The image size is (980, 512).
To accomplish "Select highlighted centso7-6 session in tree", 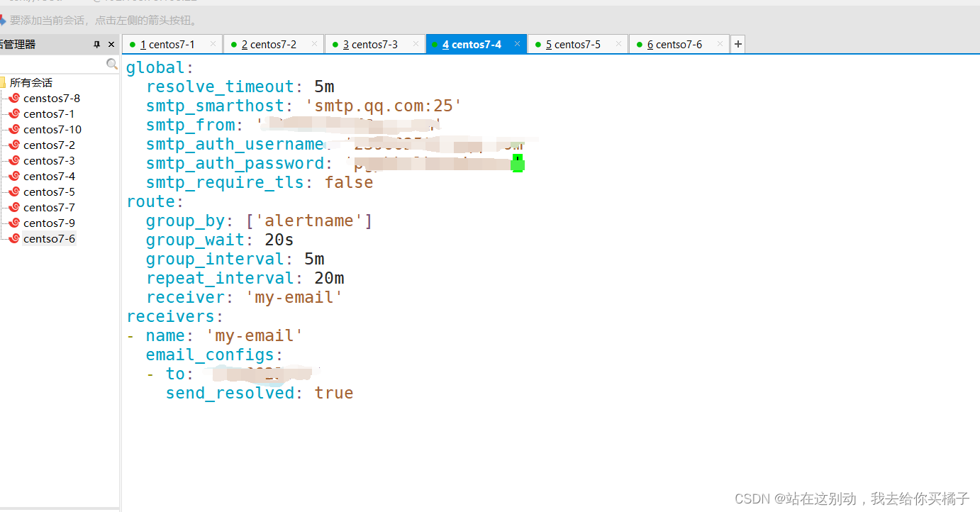I will coord(49,239).
